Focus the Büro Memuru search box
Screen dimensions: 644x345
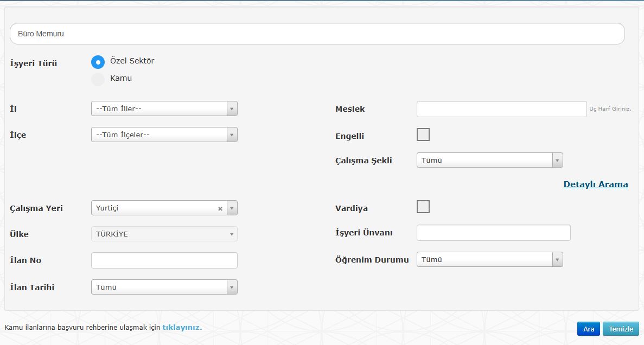click(317, 34)
